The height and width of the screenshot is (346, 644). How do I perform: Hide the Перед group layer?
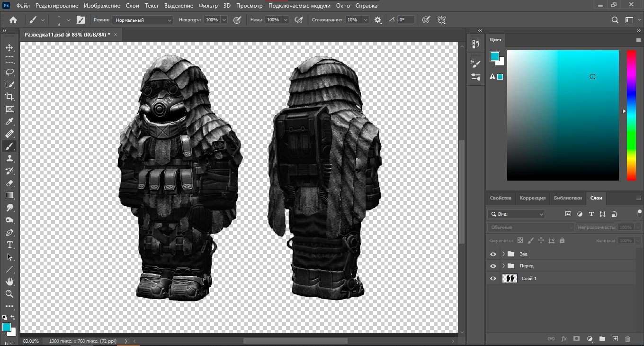[x=493, y=266]
